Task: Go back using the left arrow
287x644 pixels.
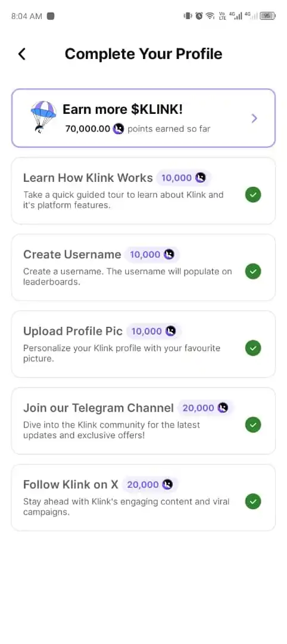Action: coord(22,54)
